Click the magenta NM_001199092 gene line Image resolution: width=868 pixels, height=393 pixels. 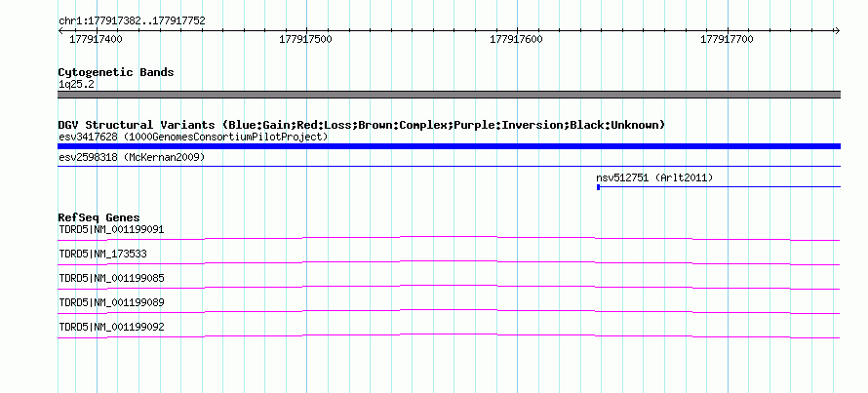point(449,334)
